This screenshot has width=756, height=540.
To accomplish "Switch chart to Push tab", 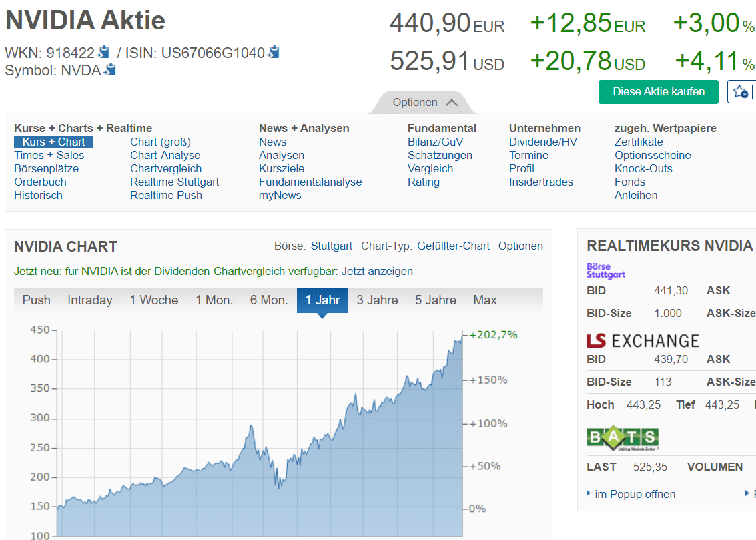I will coord(37,300).
